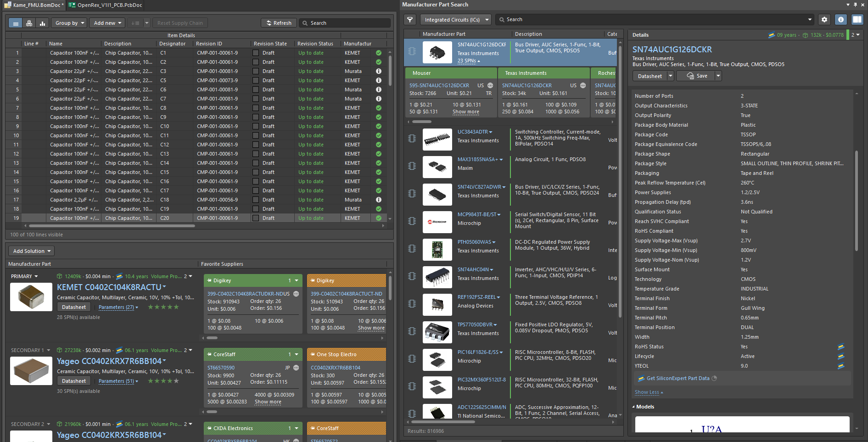Click component icon beside MAX31855NASA+
The width and height of the screenshot is (868, 442).
pos(412,166)
